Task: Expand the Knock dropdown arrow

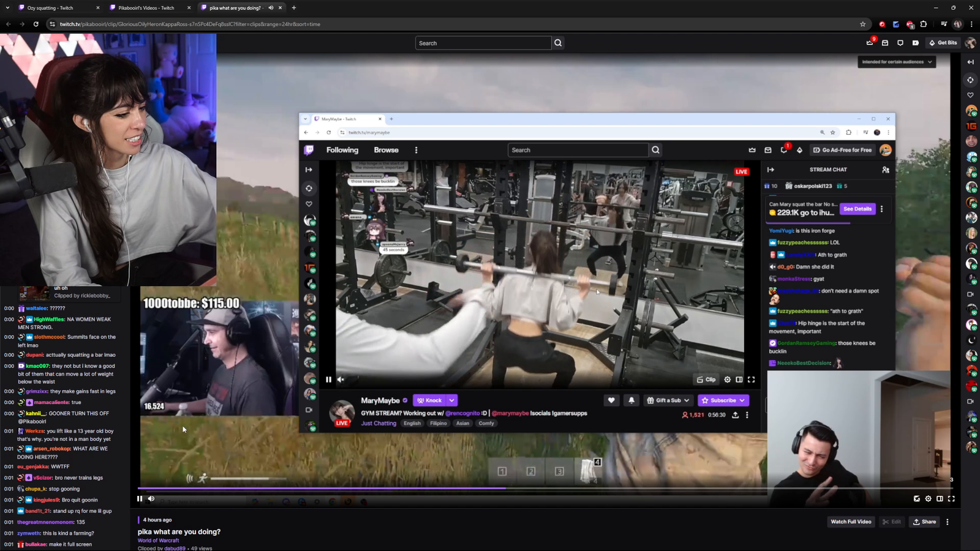Action: [x=452, y=400]
